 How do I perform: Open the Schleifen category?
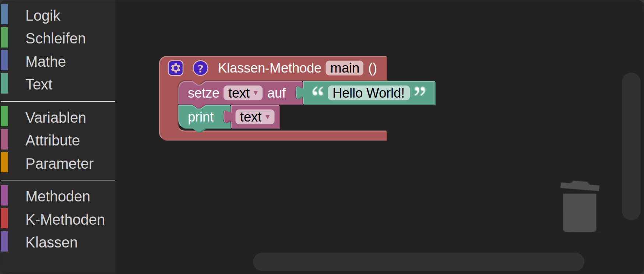pos(55,38)
